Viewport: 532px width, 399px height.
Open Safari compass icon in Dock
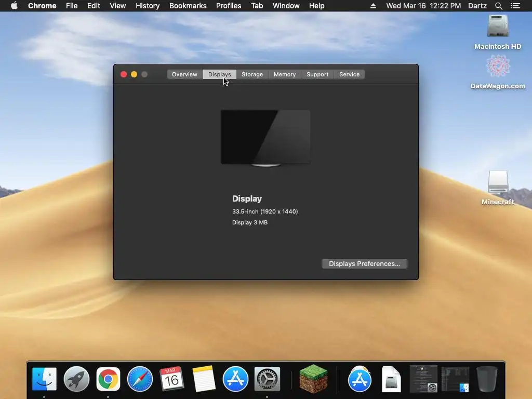(x=140, y=379)
